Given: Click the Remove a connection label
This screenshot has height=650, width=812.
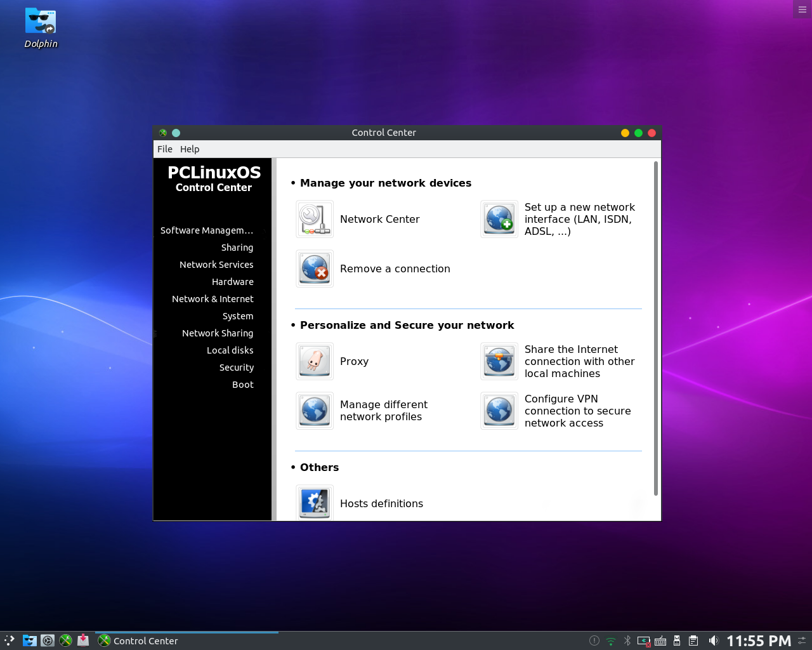Looking at the screenshot, I should point(395,269).
